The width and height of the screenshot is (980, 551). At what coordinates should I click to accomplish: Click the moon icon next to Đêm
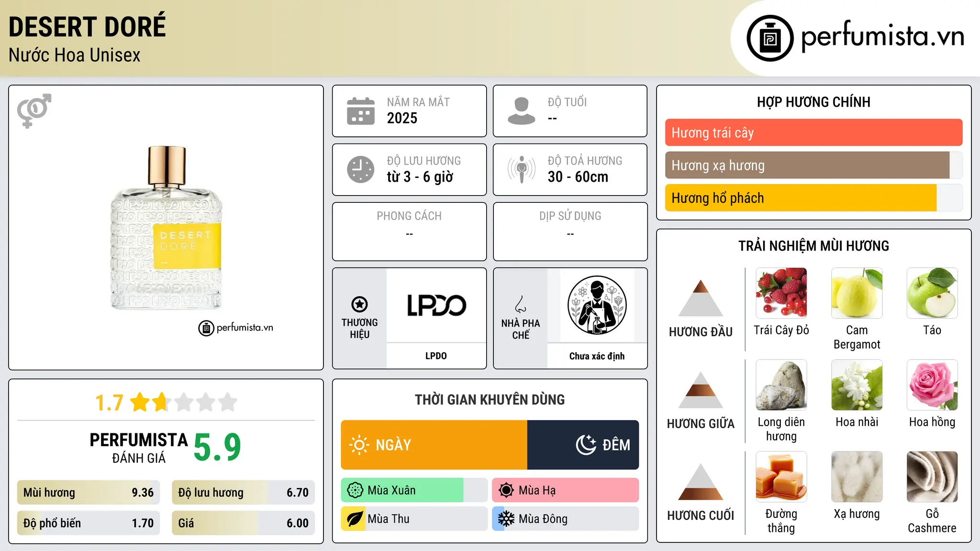[x=586, y=445]
